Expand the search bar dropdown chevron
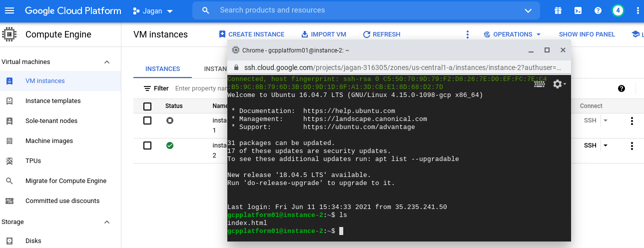 point(528,10)
